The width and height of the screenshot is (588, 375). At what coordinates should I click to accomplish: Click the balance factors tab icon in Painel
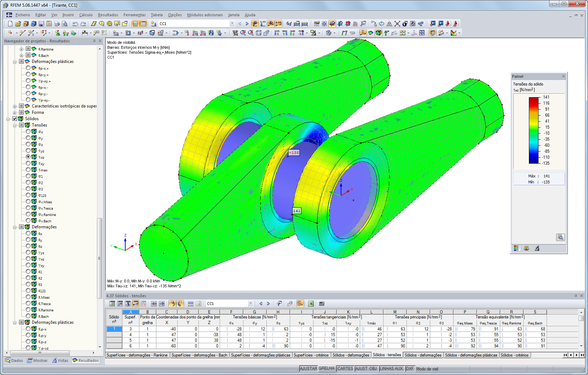coord(526,248)
